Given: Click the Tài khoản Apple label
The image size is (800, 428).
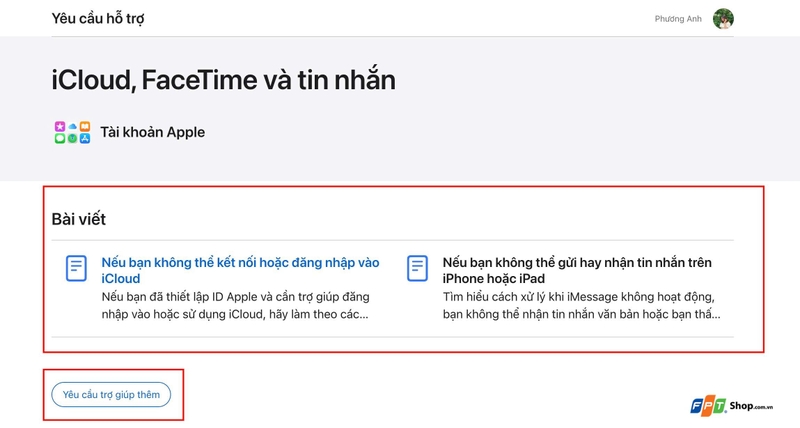Looking at the screenshot, I should tap(153, 132).
